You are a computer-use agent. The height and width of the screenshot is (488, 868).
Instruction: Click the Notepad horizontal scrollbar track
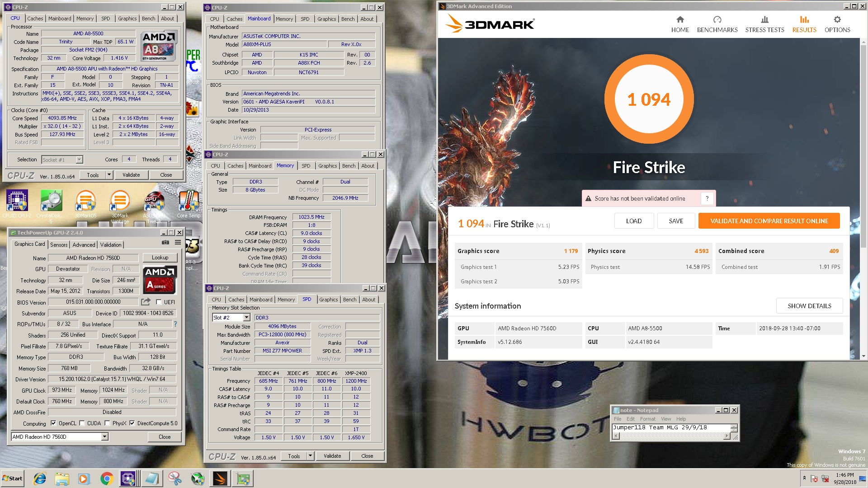[x=671, y=436]
